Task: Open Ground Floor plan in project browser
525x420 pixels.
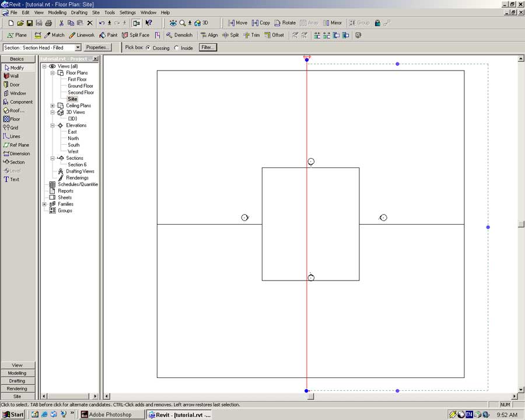Action: [x=80, y=86]
